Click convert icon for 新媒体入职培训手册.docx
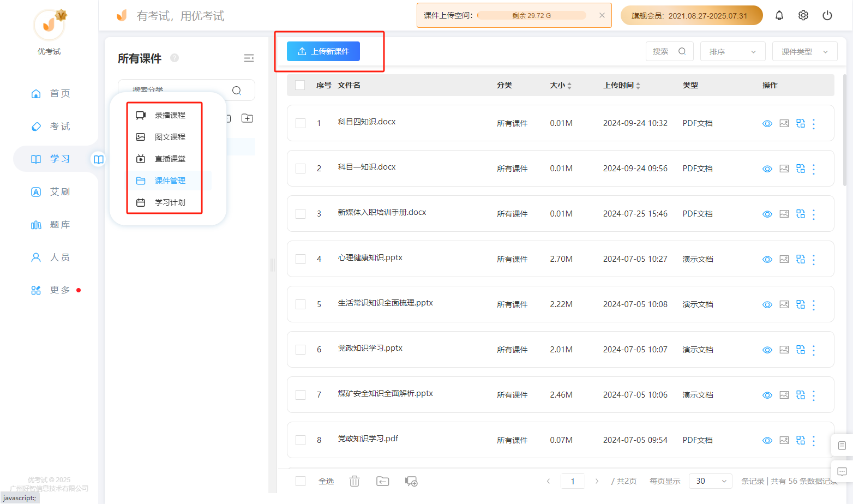Image resolution: width=853 pixels, height=504 pixels. tap(801, 214)
